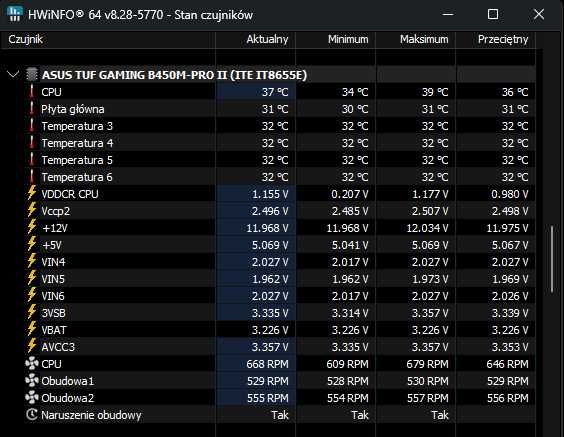Click the lightning bolt icon for Vccp2

tap(32, 210)
